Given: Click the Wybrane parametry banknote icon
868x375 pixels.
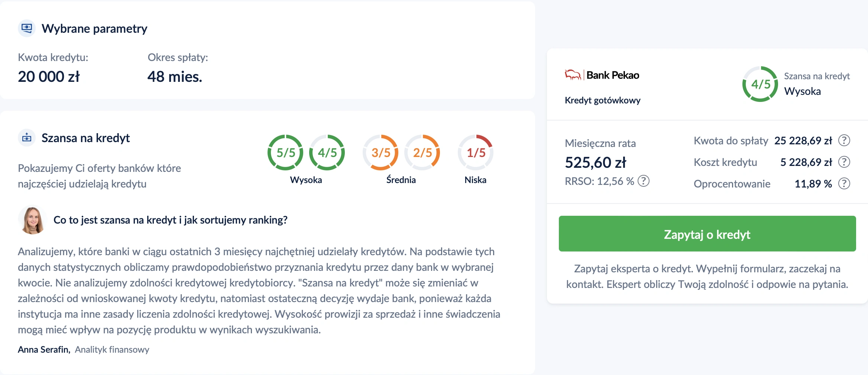Looking at the screenshot, I should tap(27, 28).
